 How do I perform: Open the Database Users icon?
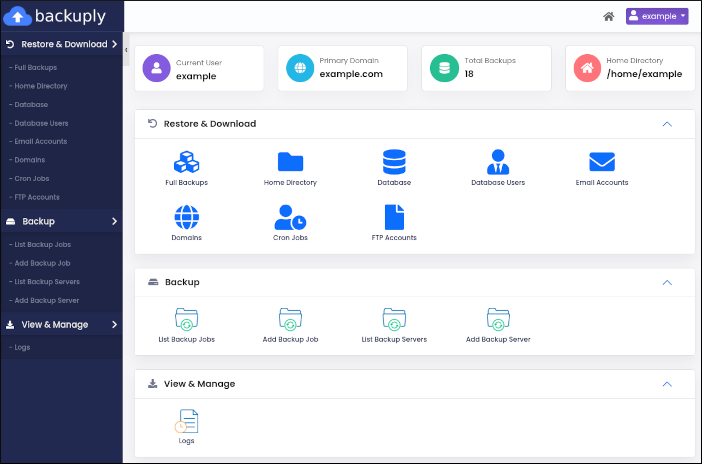click(498, 163)
